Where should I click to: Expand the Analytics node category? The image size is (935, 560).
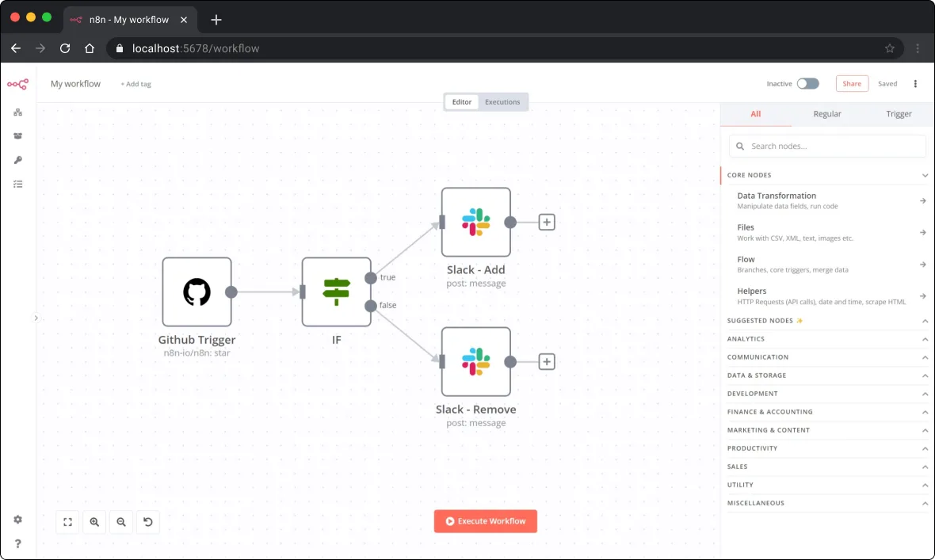pos(827,338)
